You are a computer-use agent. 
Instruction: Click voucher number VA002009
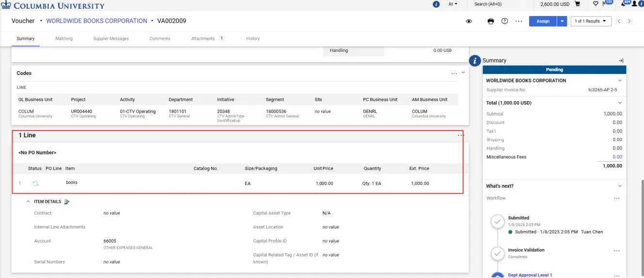pyautogui.click(x=172, y=21)
